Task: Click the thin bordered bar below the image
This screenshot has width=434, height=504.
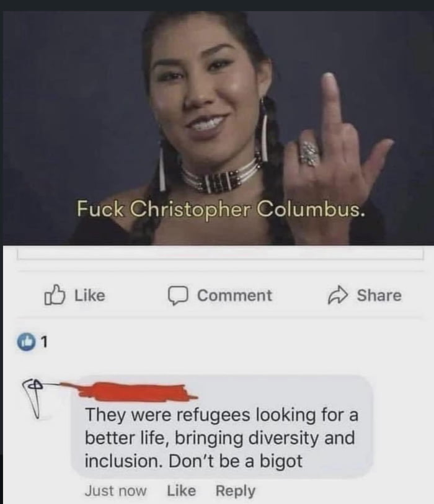Action: pos(220,255)
